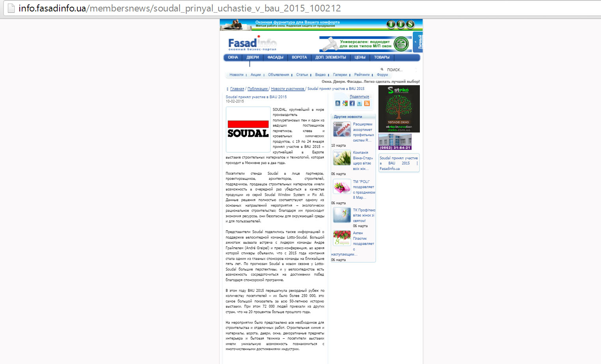The width and height of the screenshot is (601, 364).
Task: Open the orange RSS feed icon
Action: point(367,103)
